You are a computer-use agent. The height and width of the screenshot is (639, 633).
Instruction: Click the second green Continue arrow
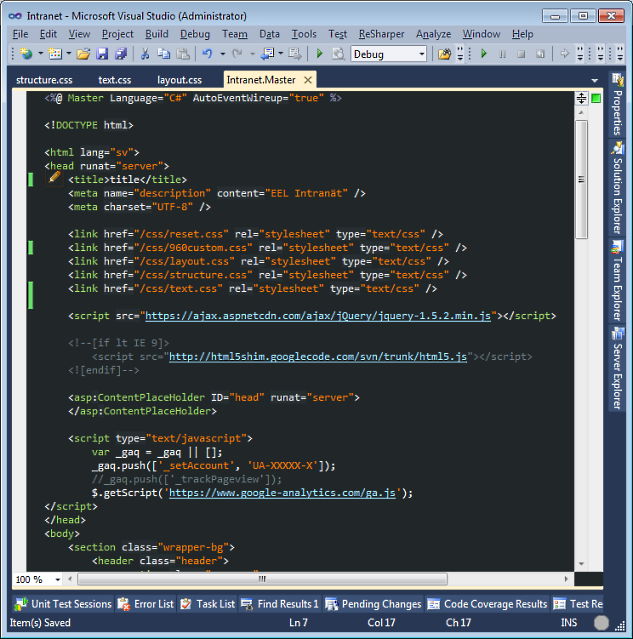click(484, 53)
